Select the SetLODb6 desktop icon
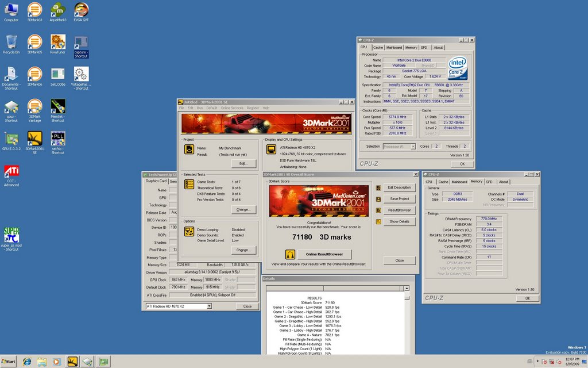Image resolution: width=588 pixels, height=368 pixels. click(58, 76)
